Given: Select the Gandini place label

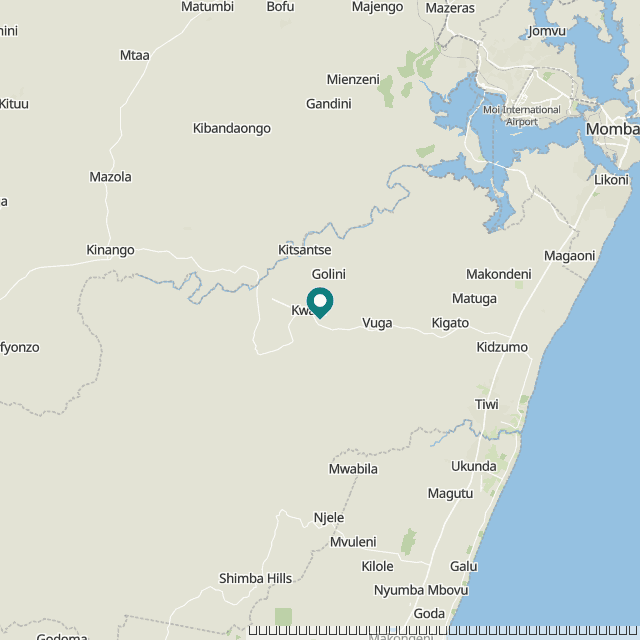Looking at the screenshot, I should [x=329, y=104].
